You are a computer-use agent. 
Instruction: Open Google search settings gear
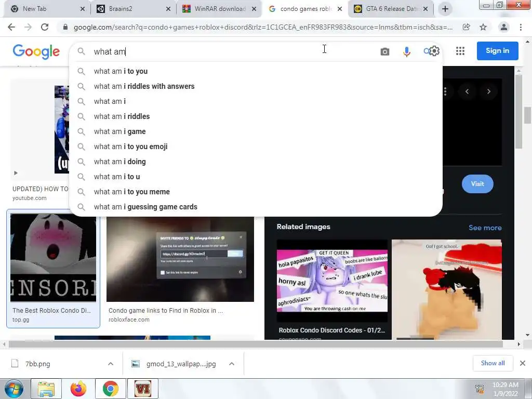(434, 51)
